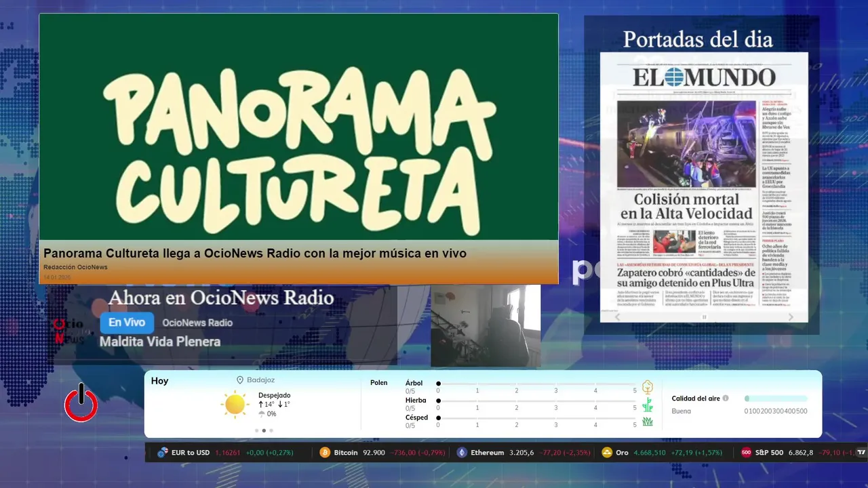Click 'Portadas del dia' heading
This screenshot has width=868, height=488.
[x=698, y=39]
